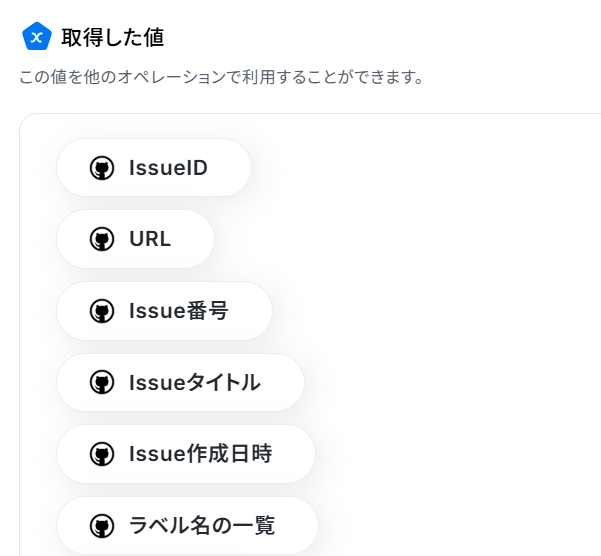Image resolution: width=601 pixels, height=556 pixels.
Task: Click the GitHub icon beside ラベル名の一覧
Action: [x=102, y=526]
